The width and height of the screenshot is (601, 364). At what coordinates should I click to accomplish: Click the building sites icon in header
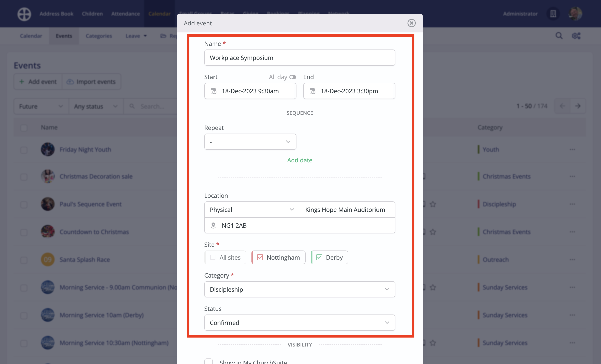[x=553, y=14]
